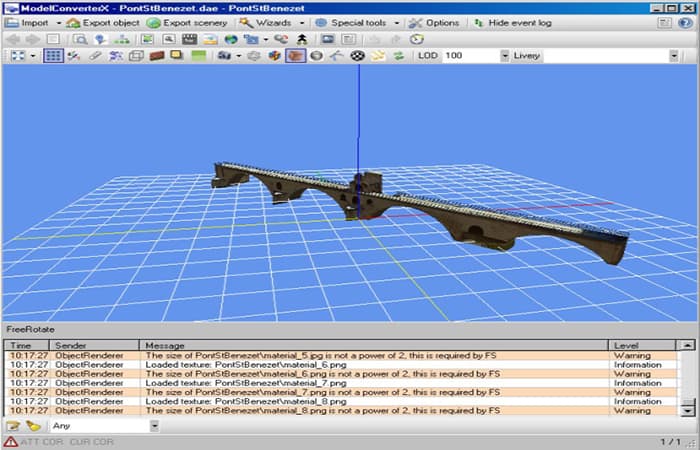
Task: Open the Import menu
Action: tap(27, 23)
